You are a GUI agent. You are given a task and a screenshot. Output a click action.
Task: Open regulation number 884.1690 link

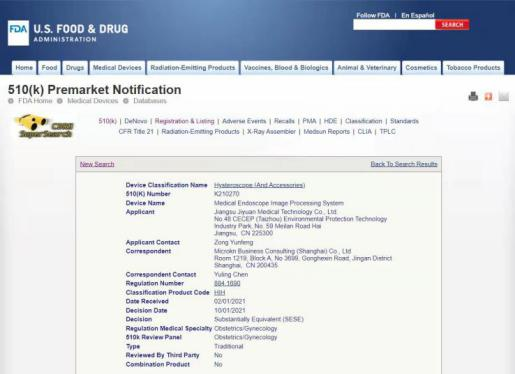[x=227, y=283]
